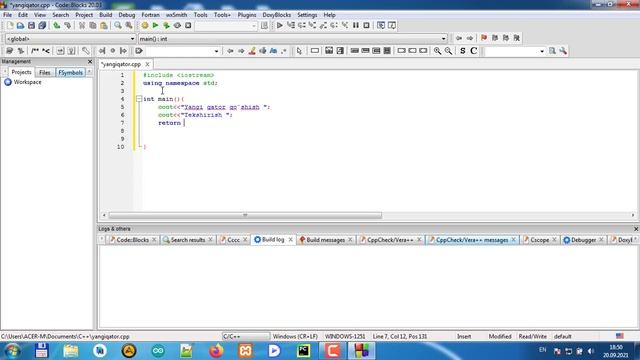Click the Highlight marker pen icon
This screenshot has width=640, height=360.
[252, 51]
